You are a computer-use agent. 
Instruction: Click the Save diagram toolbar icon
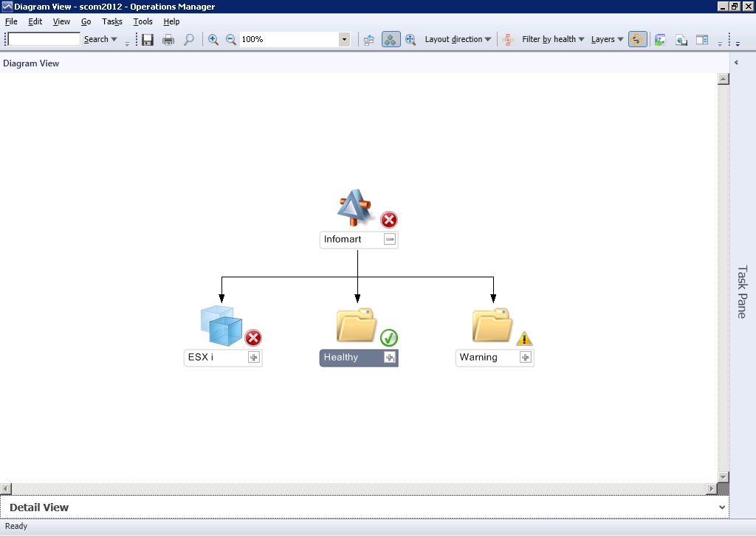(x=148, y=40)
